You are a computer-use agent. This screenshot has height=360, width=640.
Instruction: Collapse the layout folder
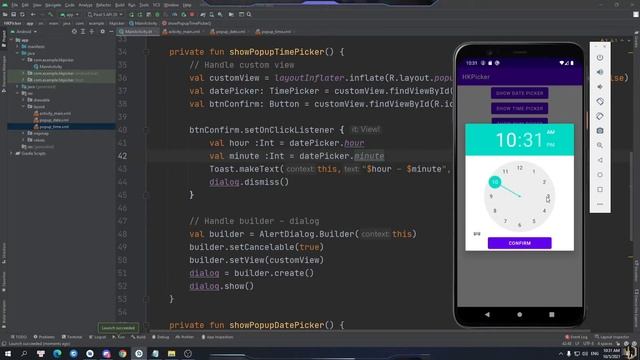coord(23,107)
